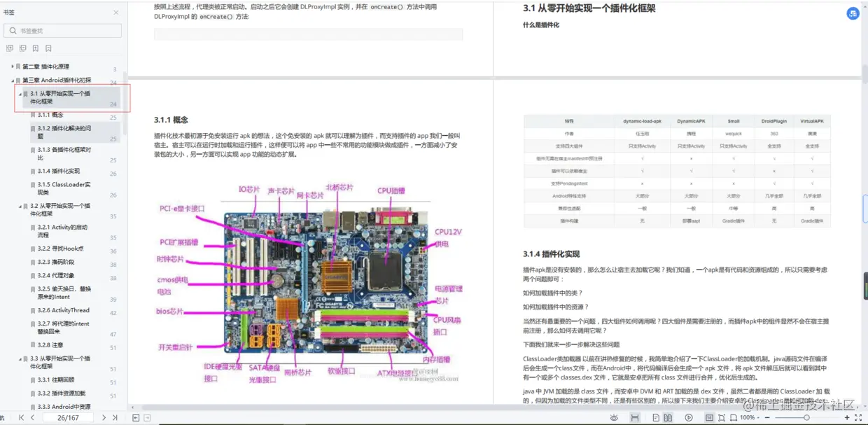Screen dimensions: 868x425
Task: Click the add bookmark icon
Action: [x=35, y=48]
